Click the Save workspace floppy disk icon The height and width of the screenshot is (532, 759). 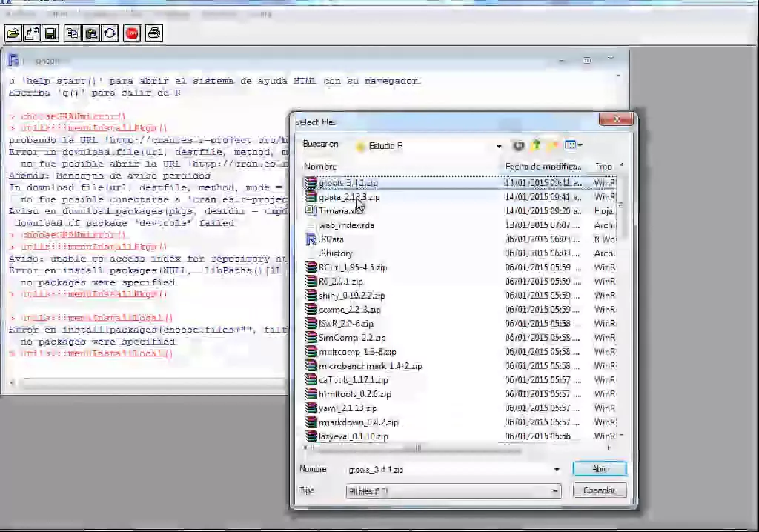coord(50,33)
